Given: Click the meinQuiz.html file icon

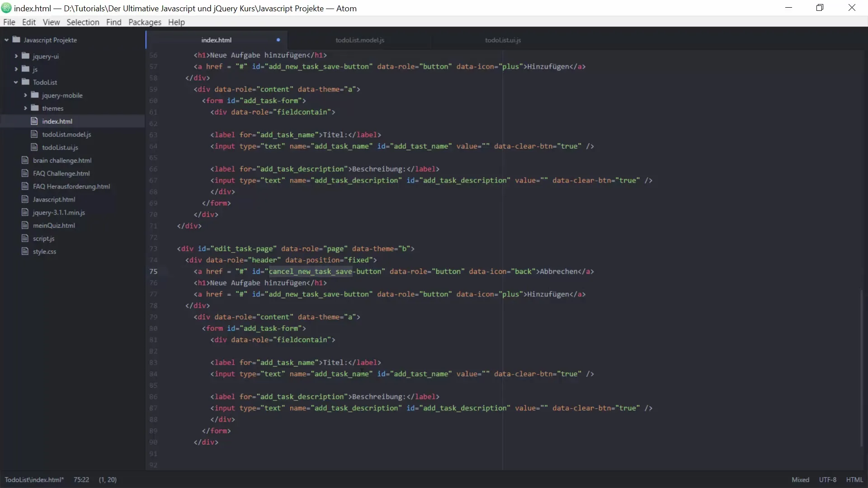Looking at the screenshot, I should pyautogui.click(x=25, y=225).
